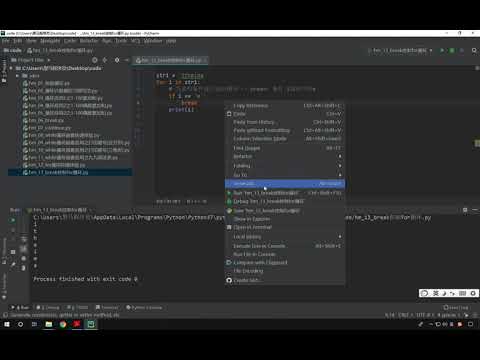This screenshot has width=480, height=360.
Task: Choose Compare with Clipboard
Action: [x=285, y=263]
